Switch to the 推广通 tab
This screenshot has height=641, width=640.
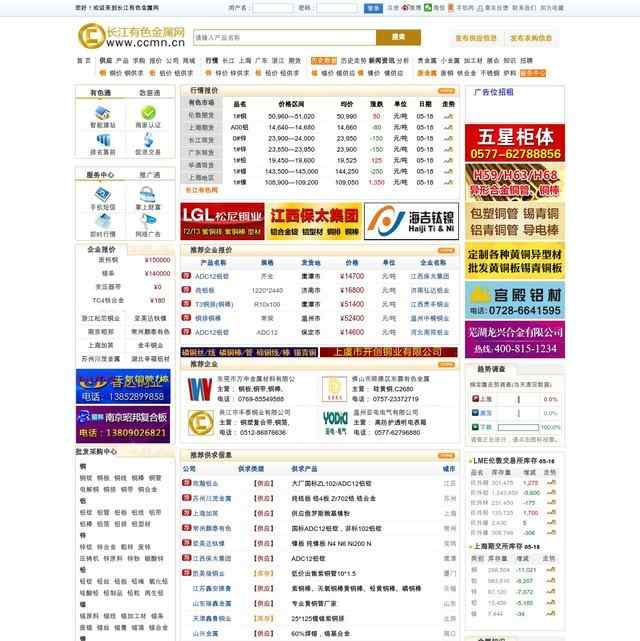[x=150, y=175]
